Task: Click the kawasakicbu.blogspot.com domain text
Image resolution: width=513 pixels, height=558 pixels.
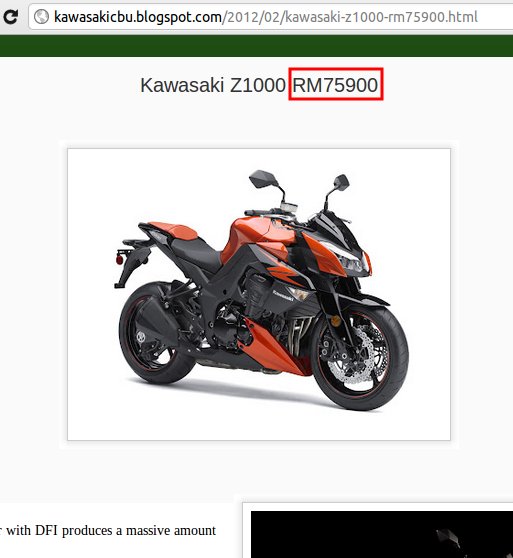Action: (138, 17)
